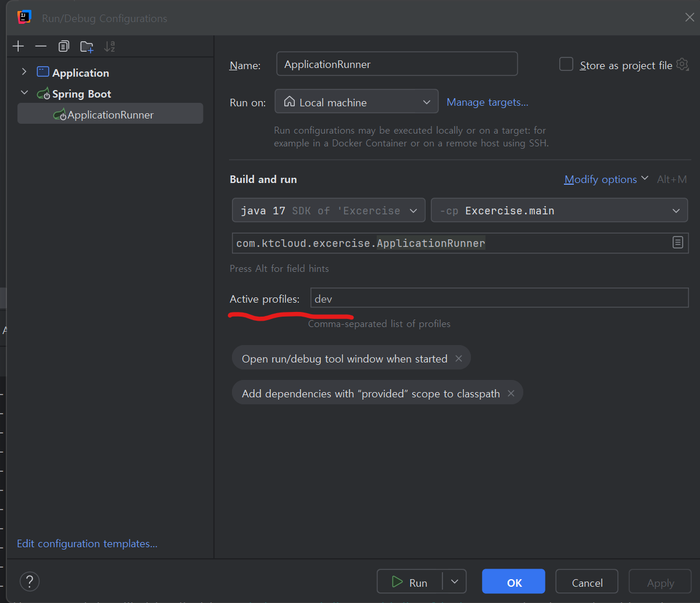Viewport: 700px width, 603px height.
Task: Click the Cancel button
Action: (587, 582)
